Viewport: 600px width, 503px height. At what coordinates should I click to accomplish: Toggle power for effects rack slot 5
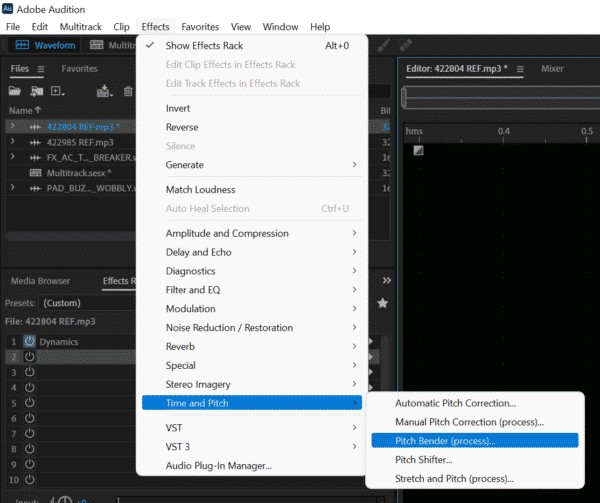point(29,402)
